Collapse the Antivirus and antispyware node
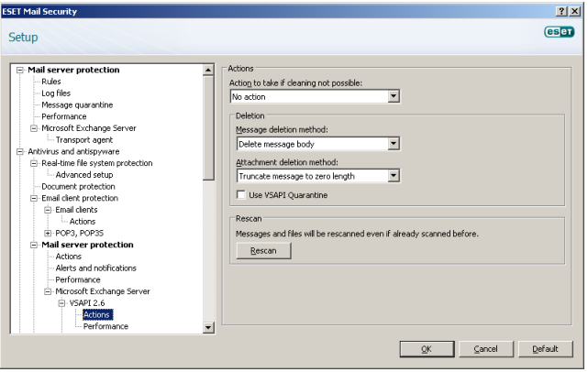 point(20,152)
